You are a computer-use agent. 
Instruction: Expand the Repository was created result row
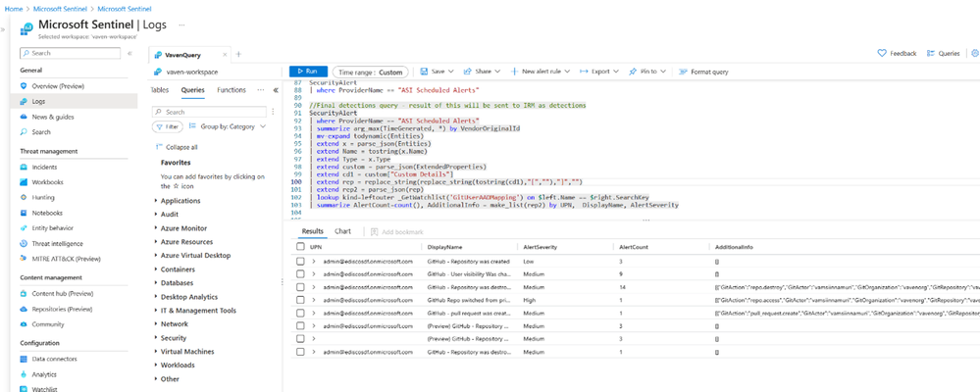point(313,261)
